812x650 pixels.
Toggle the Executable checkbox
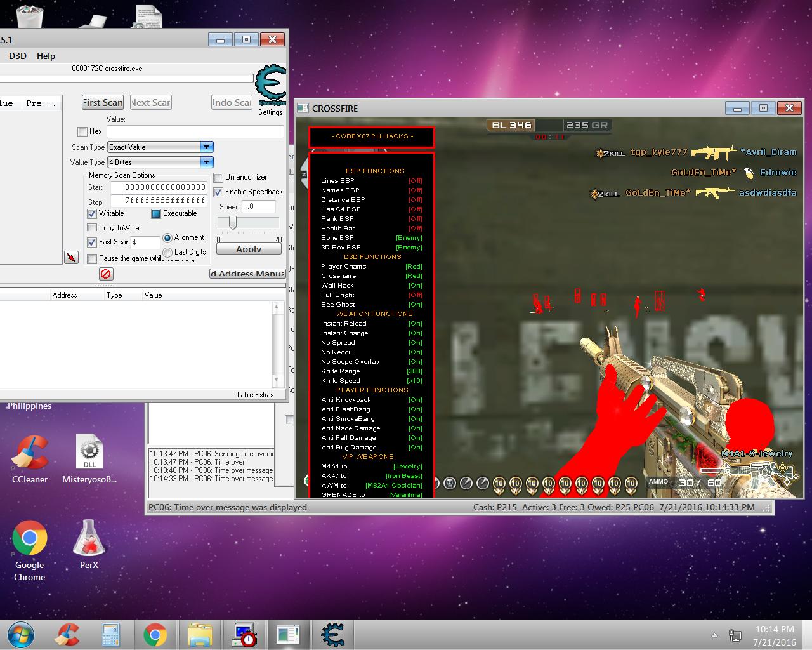[156, 214]
